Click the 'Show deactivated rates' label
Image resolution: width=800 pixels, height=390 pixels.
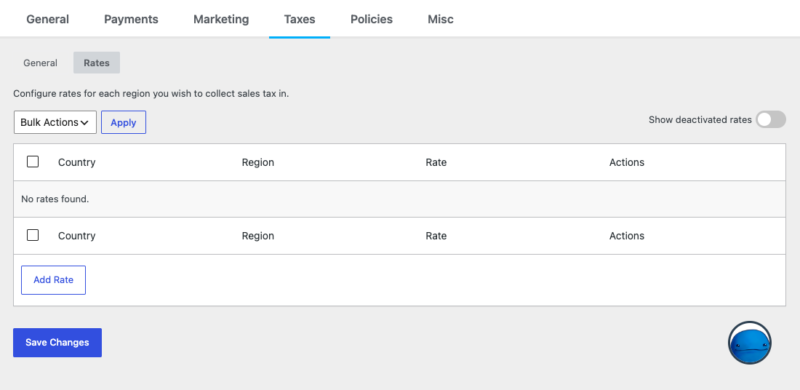700,120
